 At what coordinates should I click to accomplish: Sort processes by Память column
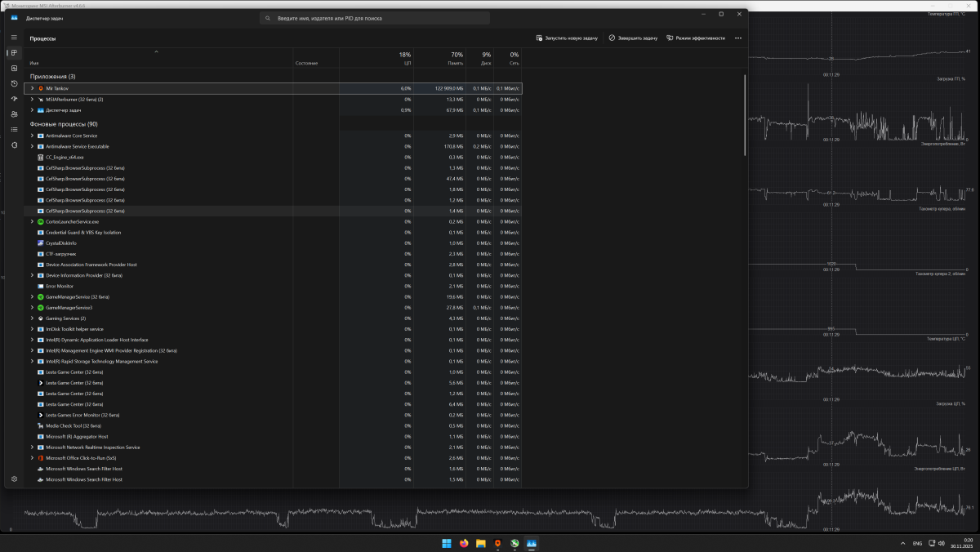coord(455,58)
